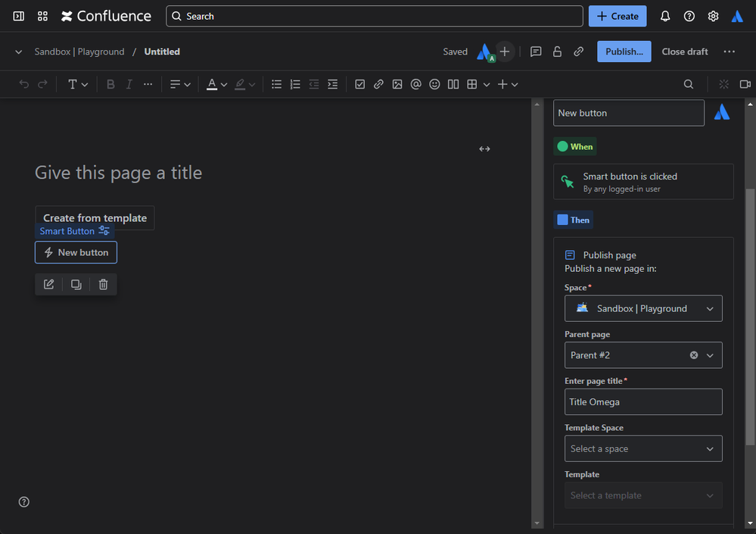Open the Template Space dropdown
Screen dimensions: 756x534
pos(643,448)
